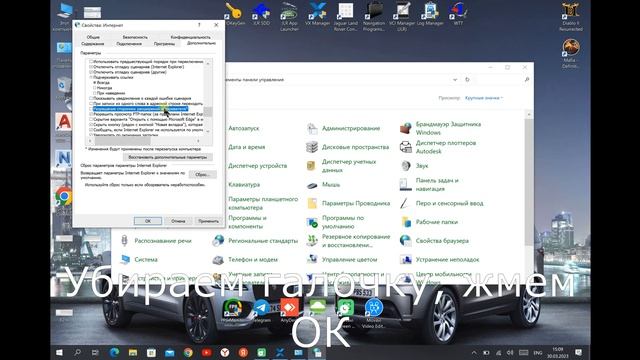Select the При наведении radio option
640x360 pixels.
coord(95,93)
